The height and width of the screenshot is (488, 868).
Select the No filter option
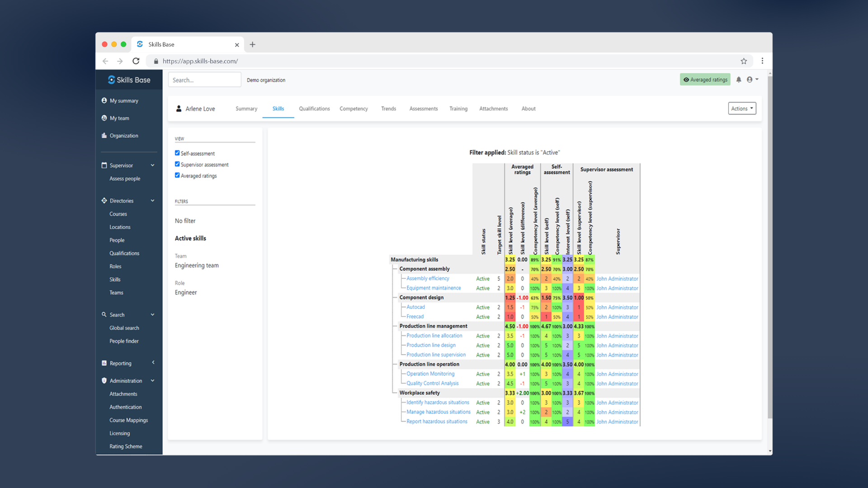185,221
